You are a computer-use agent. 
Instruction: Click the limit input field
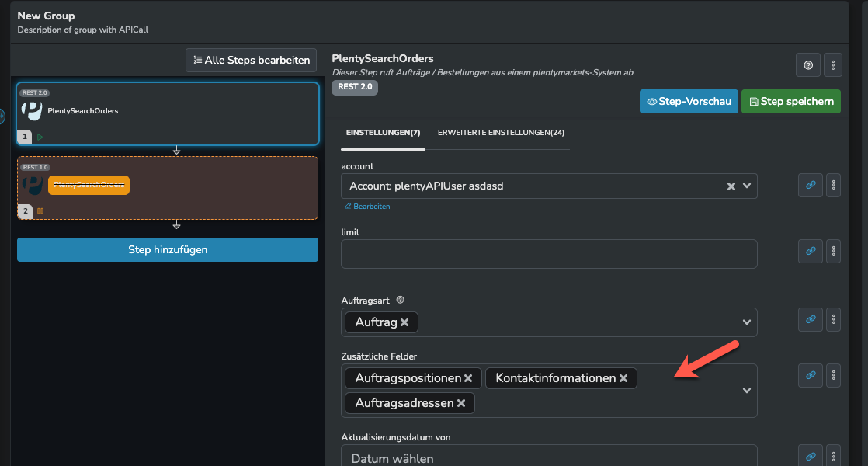[549, 254]
